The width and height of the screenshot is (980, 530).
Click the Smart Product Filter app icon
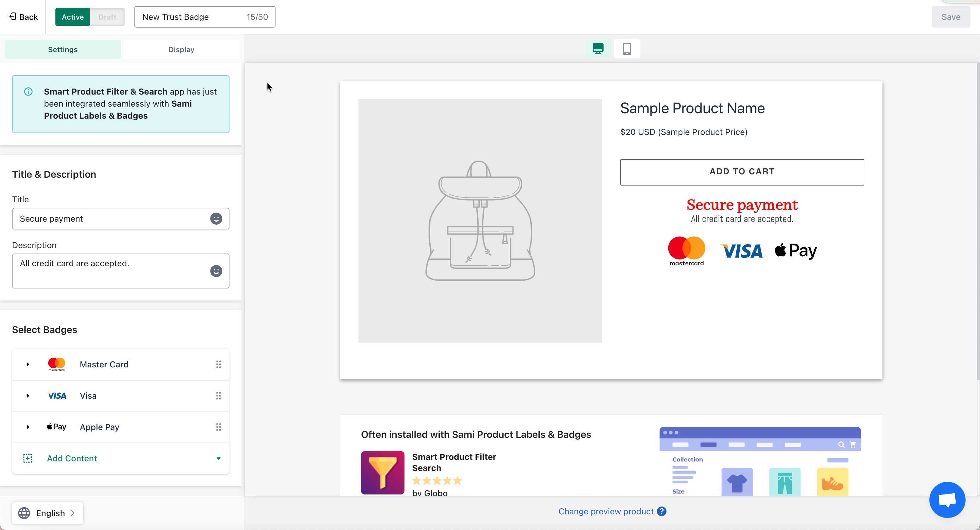pos(382,472)
